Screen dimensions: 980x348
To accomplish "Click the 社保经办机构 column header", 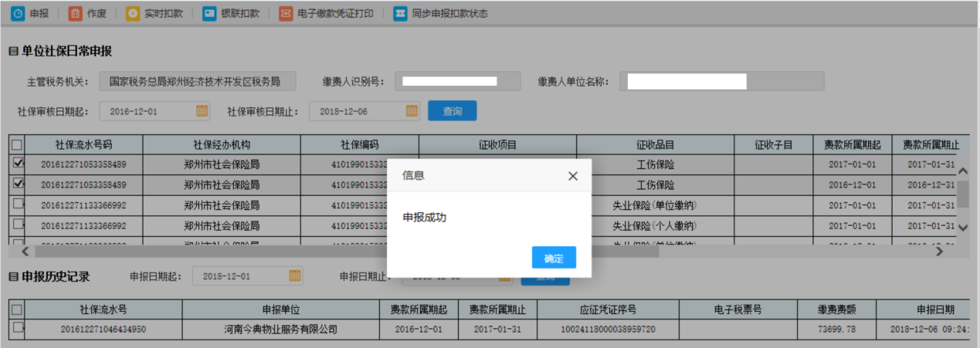I will point(222,144).
